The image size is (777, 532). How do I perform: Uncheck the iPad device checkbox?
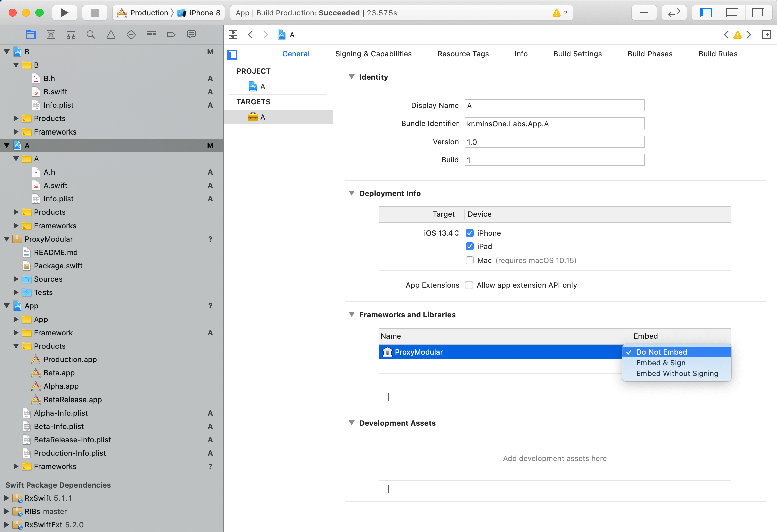tap(470, 246)
